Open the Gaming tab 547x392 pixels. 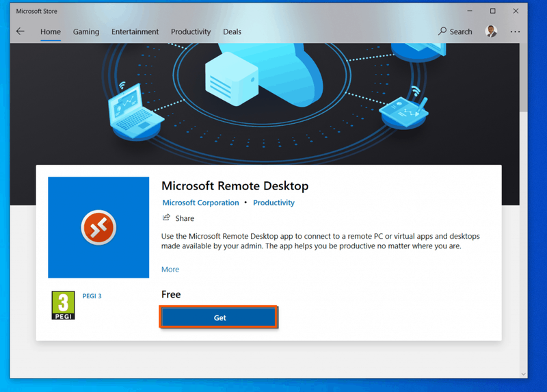[x=86, y=31]
